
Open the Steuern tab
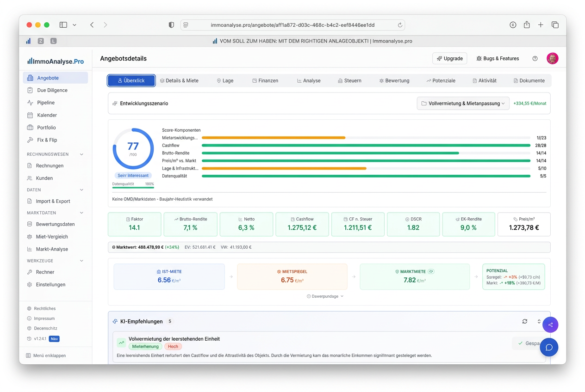click(x=349, y=80)
